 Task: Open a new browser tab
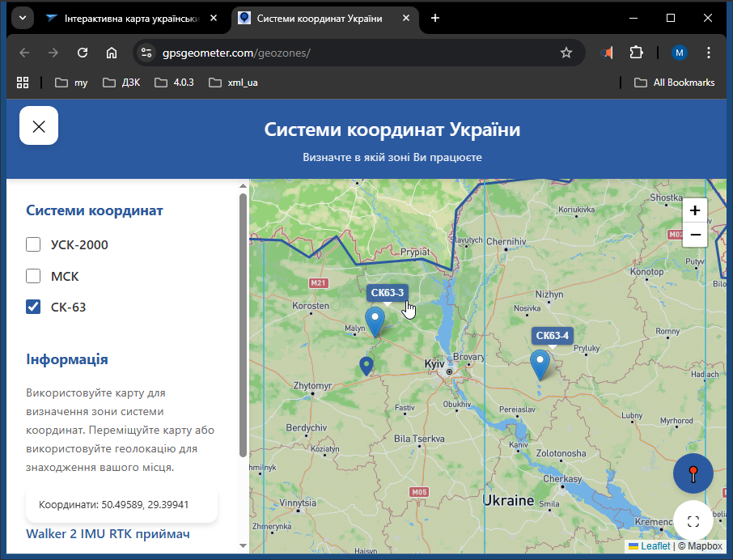[435, 17]
